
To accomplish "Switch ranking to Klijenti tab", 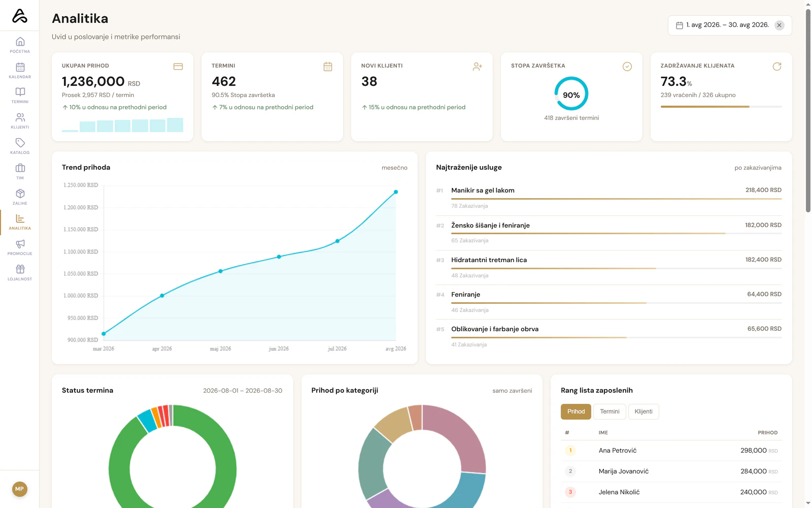I will coord(644,411).
